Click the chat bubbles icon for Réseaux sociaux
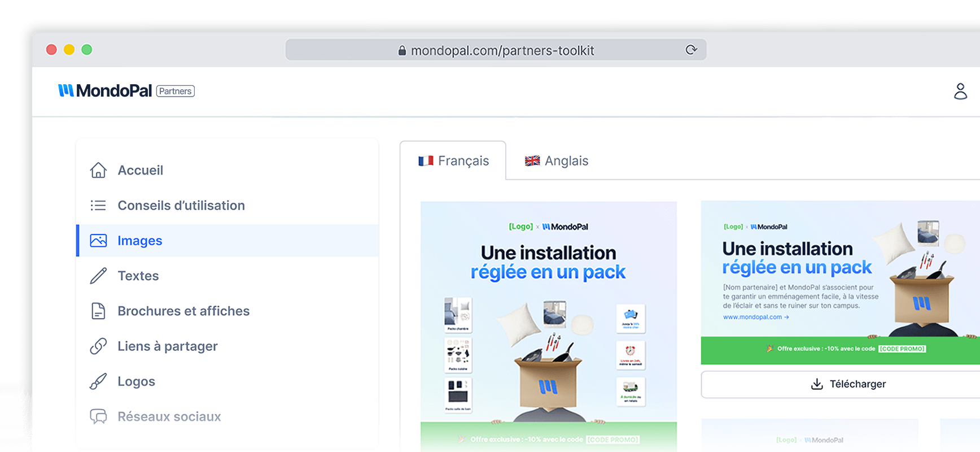 pyautogui.click(x=98, y=416)
